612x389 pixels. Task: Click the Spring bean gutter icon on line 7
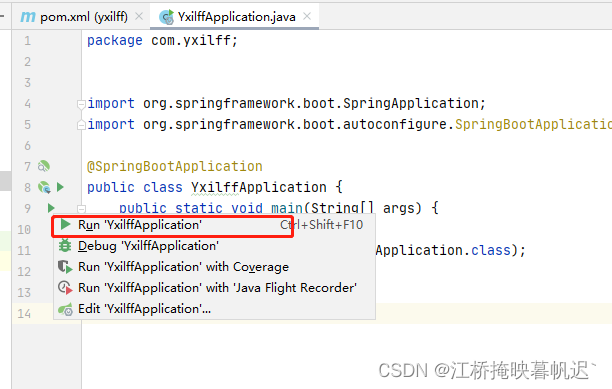(x=44, y=167)
